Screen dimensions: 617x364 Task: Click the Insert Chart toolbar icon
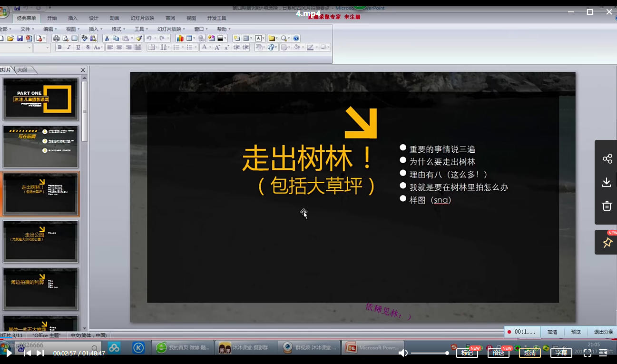point(181,38)
